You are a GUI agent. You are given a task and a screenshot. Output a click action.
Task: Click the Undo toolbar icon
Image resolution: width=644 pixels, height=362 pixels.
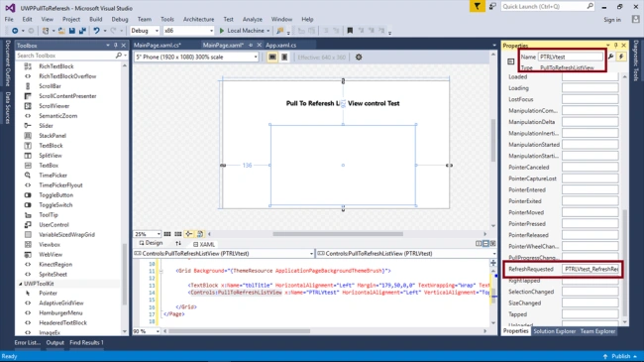click(96, 31)
